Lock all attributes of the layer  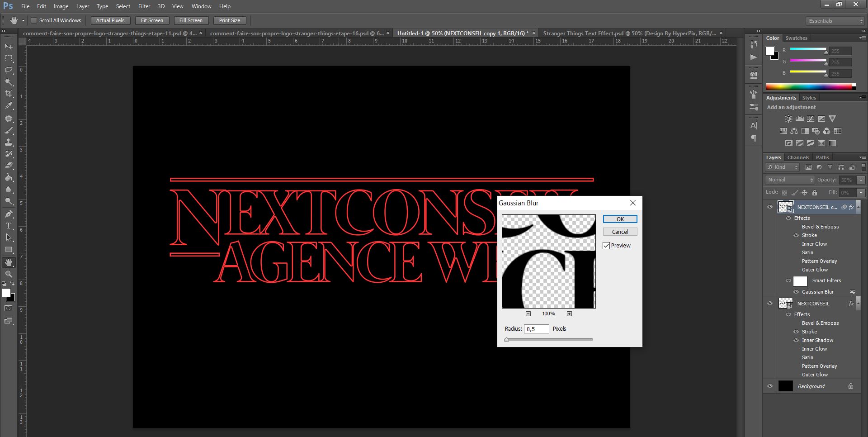815,193
